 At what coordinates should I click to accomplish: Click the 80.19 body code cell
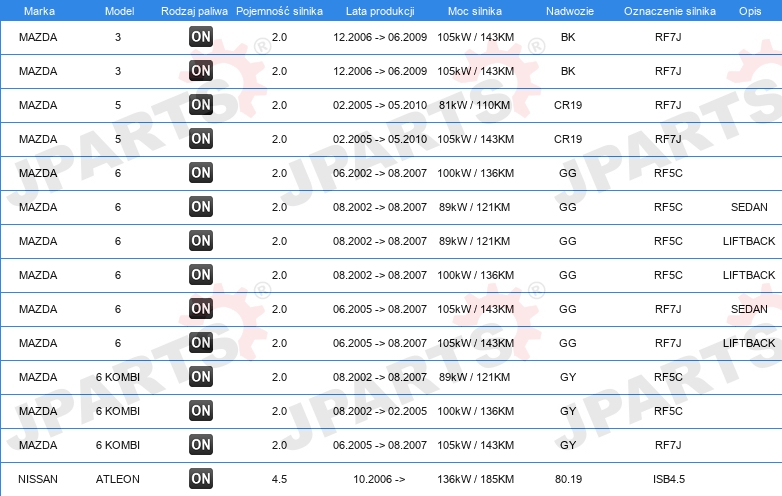coord(569,479)
